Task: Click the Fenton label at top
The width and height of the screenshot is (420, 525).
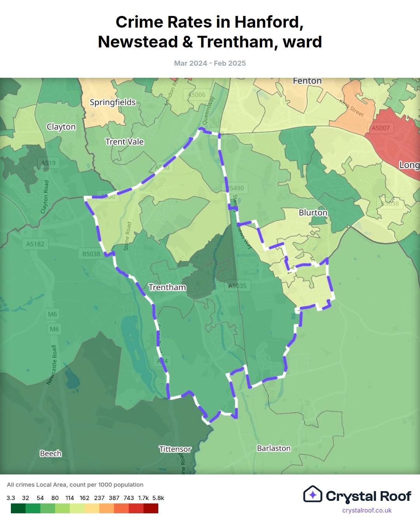Action: pos(307,81)
